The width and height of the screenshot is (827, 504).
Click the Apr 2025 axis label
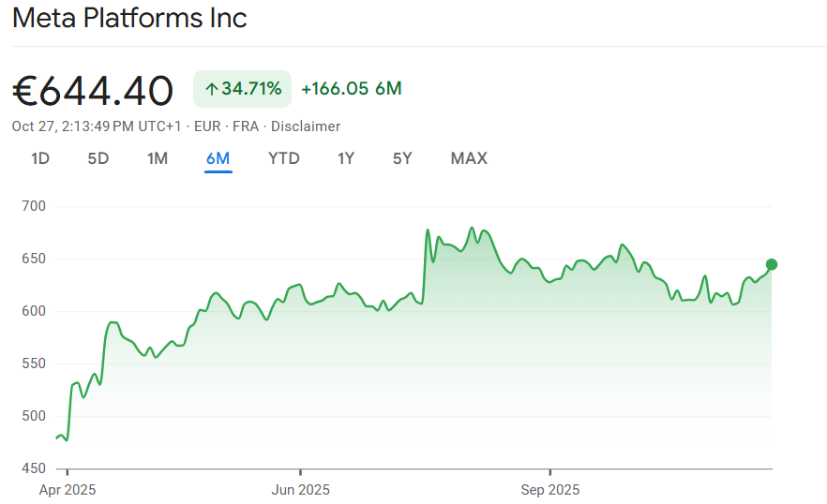click(68, 490)
